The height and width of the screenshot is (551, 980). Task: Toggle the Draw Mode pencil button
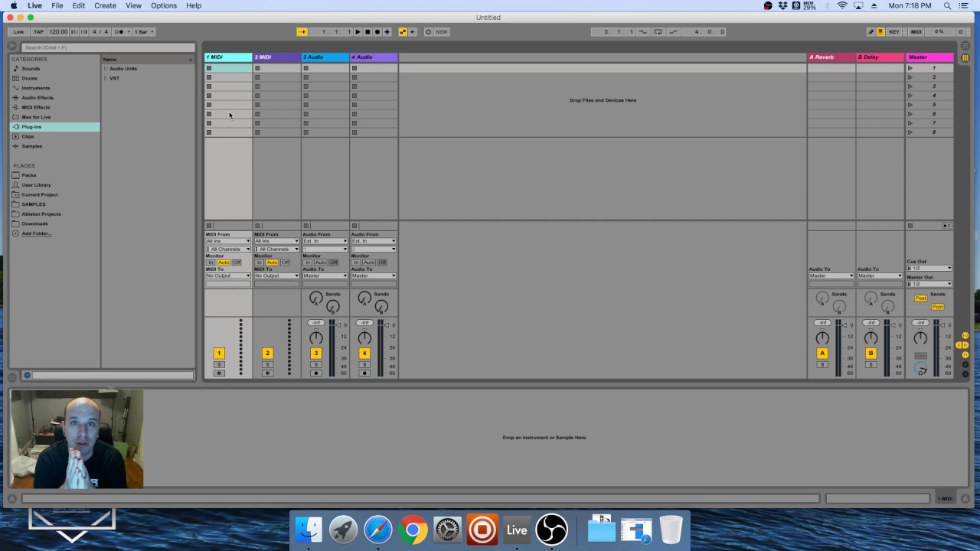871,31
